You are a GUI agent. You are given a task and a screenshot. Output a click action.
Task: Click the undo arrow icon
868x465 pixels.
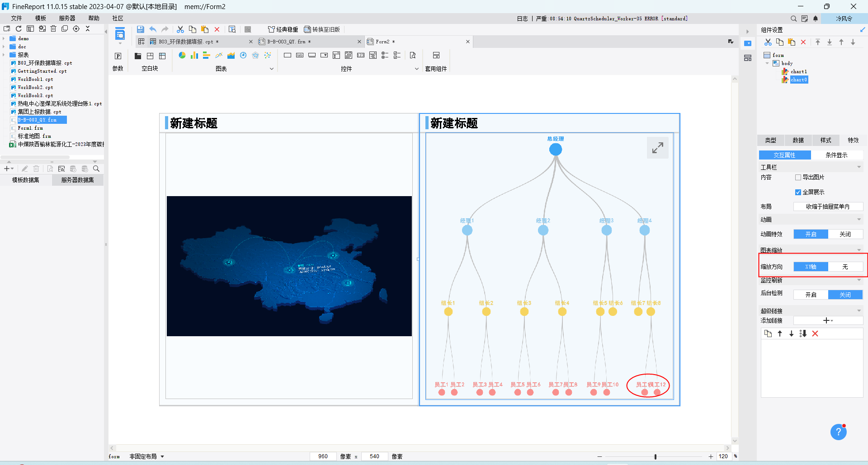153,29
